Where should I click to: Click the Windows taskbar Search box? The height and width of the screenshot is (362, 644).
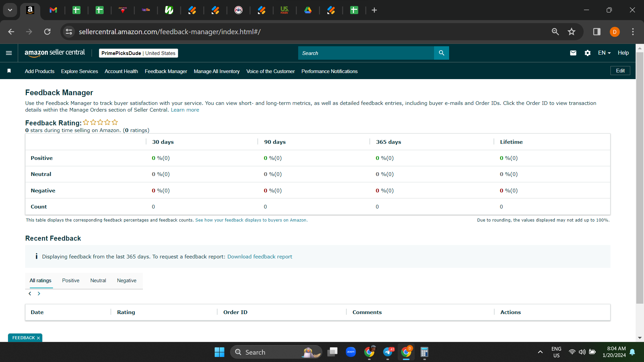(x=276, y=352)
